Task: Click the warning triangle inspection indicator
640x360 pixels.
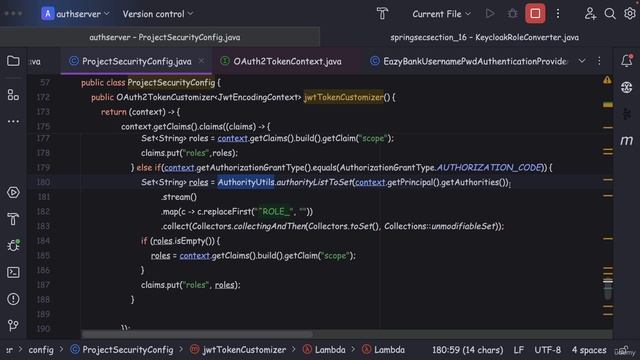Action: pos(607,80)
